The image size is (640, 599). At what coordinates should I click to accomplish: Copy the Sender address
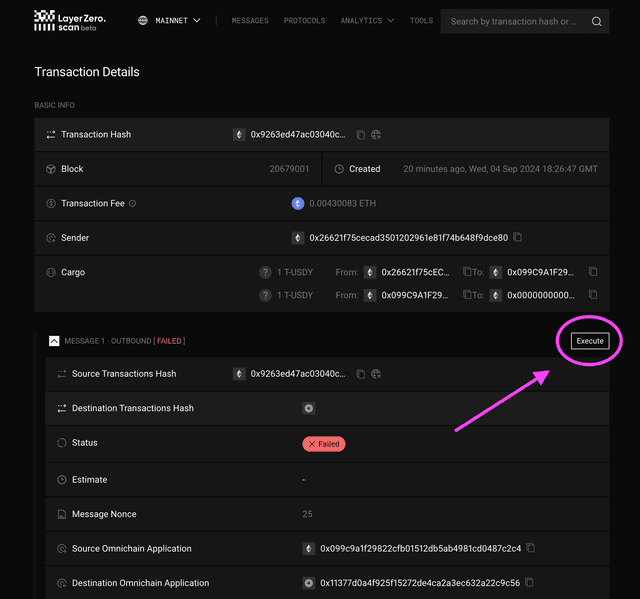click(518, 238)
